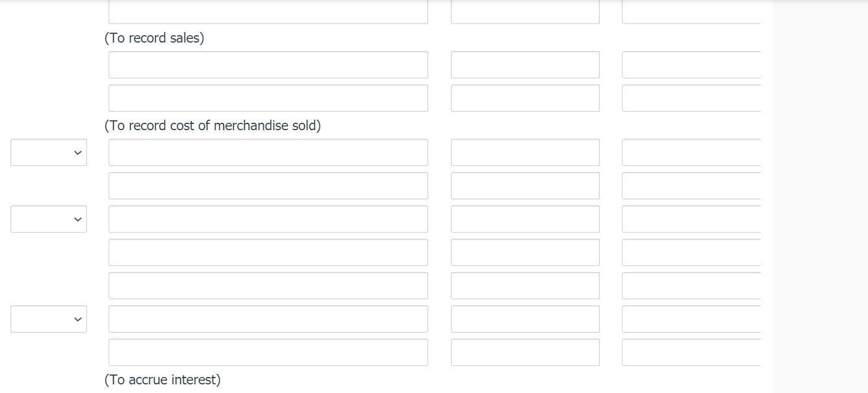868x393 pixels.
Task: Click the '(To record cost of merchandise sold)' label
Action: [213, 125]
